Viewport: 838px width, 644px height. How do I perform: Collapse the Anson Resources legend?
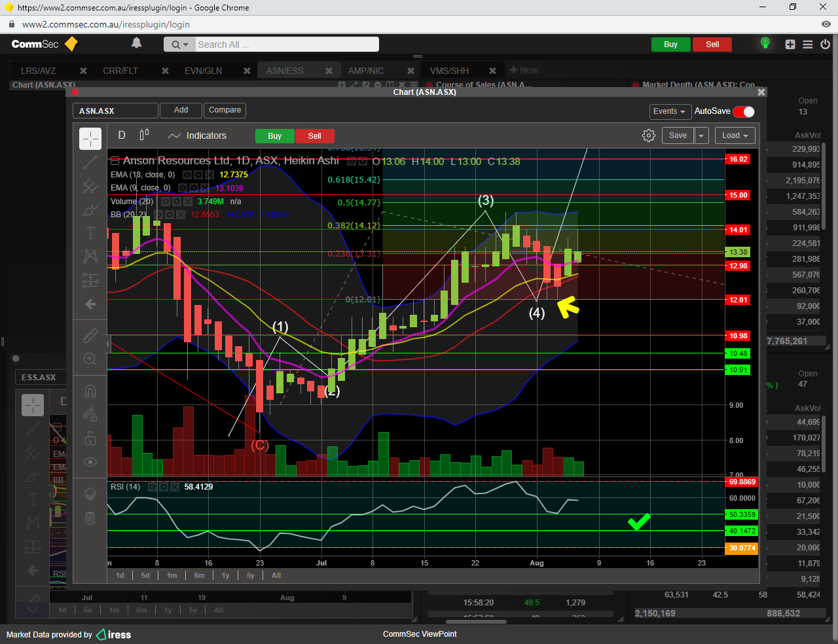pyautogui.click(x=115, y=160)
